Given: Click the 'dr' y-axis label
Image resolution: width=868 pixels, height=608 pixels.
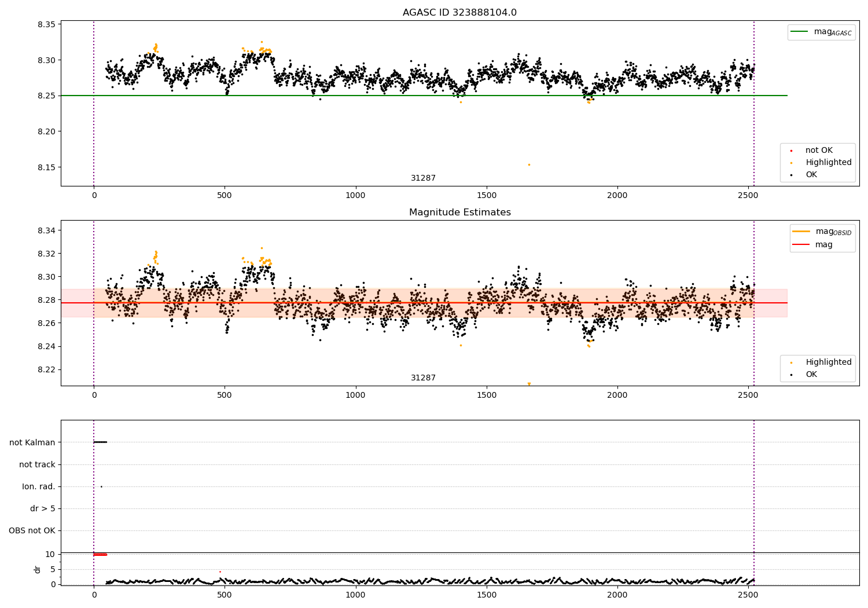Looking at the screenshot, I should point(38,569).
